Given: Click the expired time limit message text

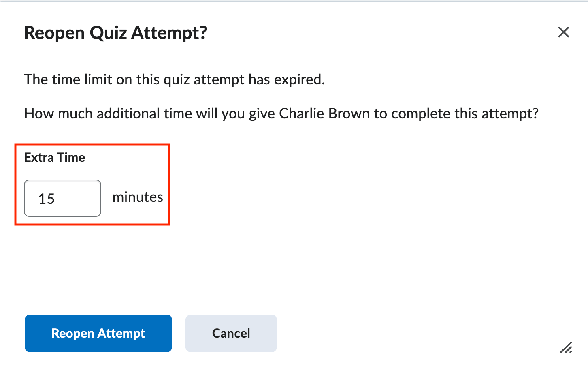Looking at the screenshot, I should tap(174, 79).
